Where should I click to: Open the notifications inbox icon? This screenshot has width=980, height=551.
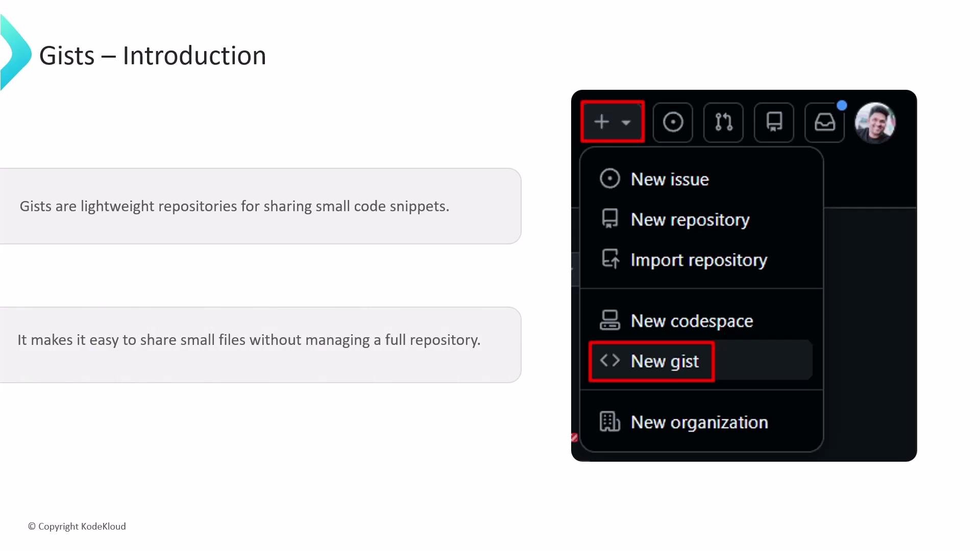click(x=824, y=122)
